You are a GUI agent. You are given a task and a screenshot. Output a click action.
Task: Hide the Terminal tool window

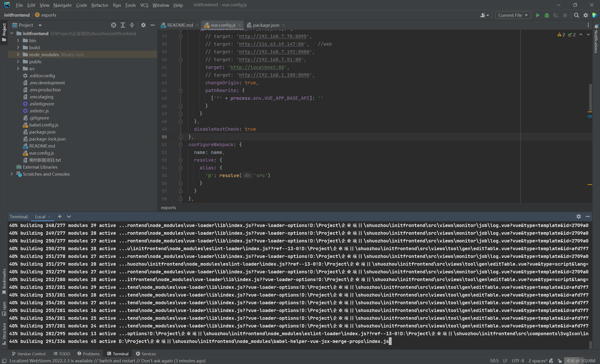point(588,216)
